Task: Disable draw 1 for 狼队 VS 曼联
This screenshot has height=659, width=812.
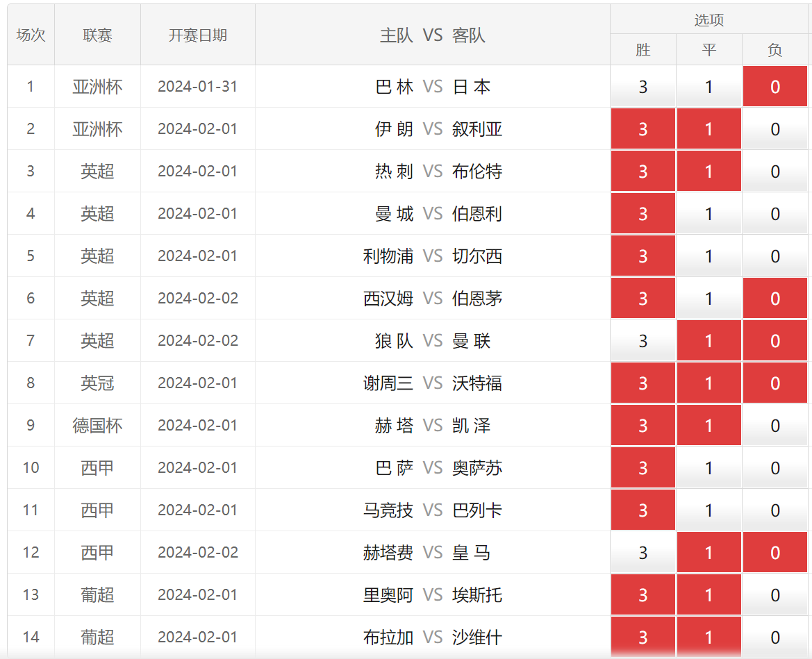Action: pos(709,341)
